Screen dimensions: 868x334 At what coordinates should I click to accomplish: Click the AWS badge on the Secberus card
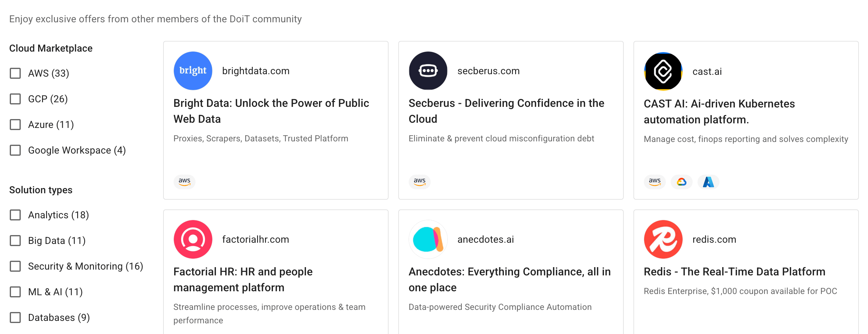[x=419, y=182]
